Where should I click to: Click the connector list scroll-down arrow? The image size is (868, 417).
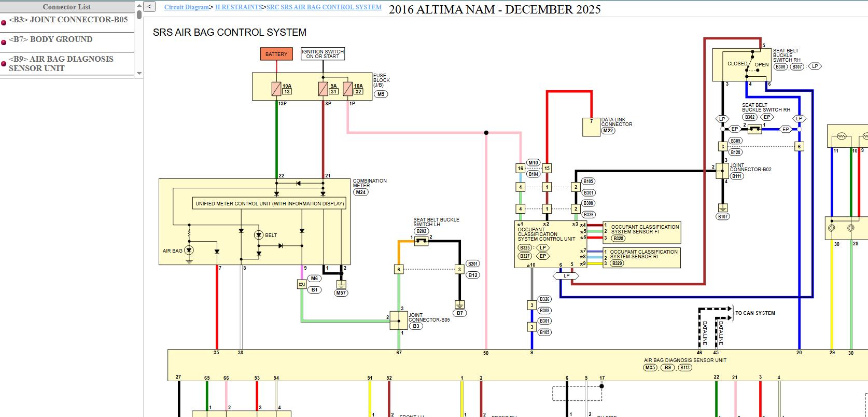(x=139, y=74)
